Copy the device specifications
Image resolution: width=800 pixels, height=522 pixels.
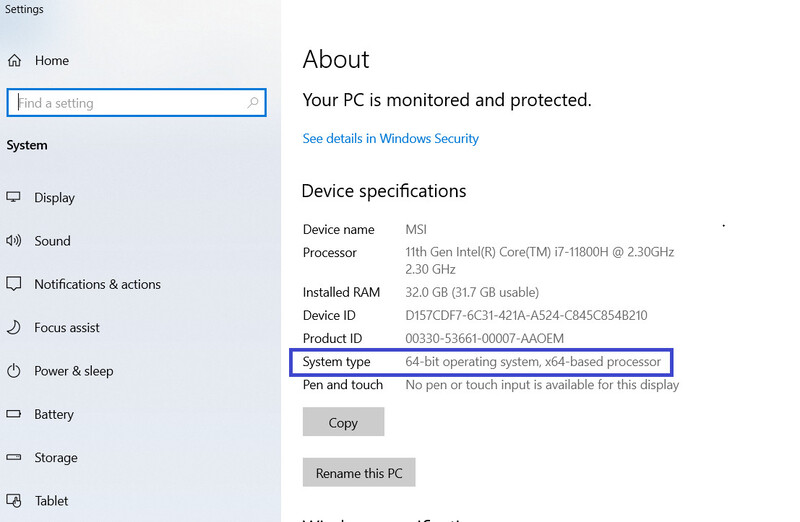(x=343, y=422)
